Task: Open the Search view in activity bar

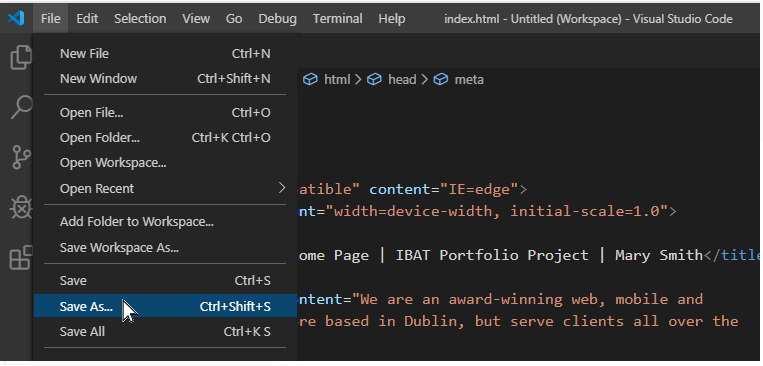Action: (x=21, y=107)
